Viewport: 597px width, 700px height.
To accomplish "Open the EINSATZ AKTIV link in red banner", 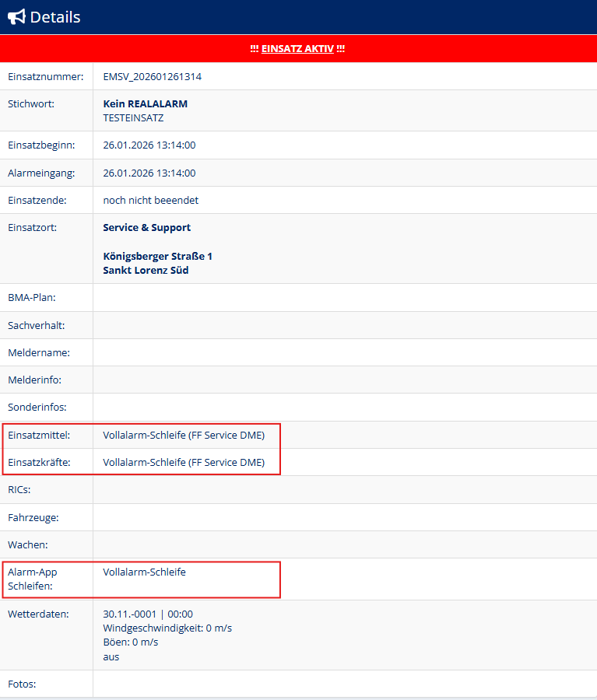I will 297,48.
